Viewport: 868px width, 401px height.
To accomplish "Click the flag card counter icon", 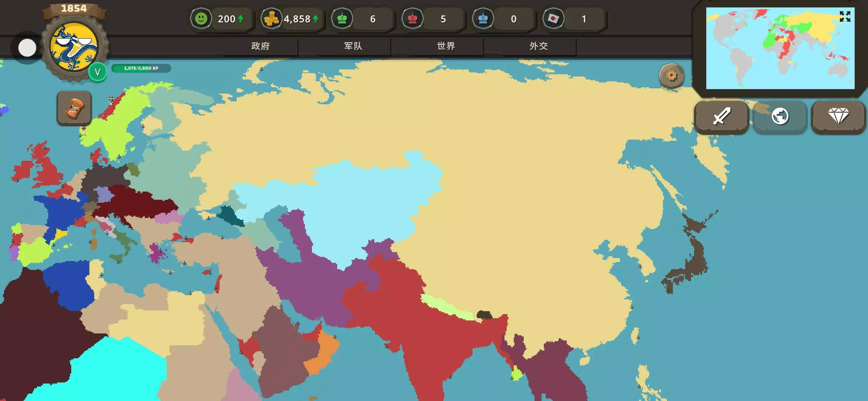I will (553, 19).
